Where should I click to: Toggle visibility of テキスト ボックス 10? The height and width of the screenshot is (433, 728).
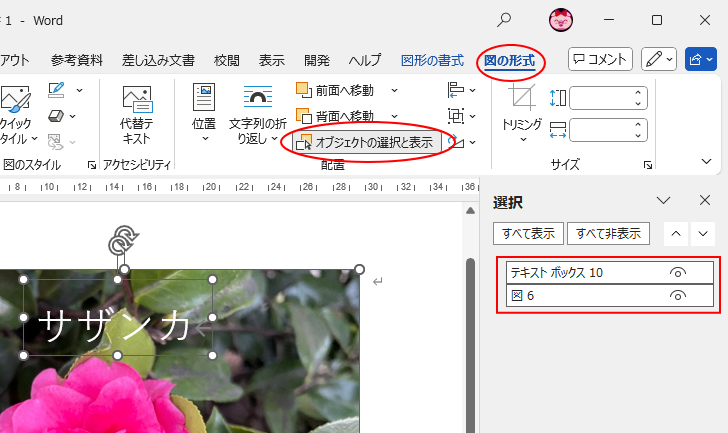[x=678, y=272]
